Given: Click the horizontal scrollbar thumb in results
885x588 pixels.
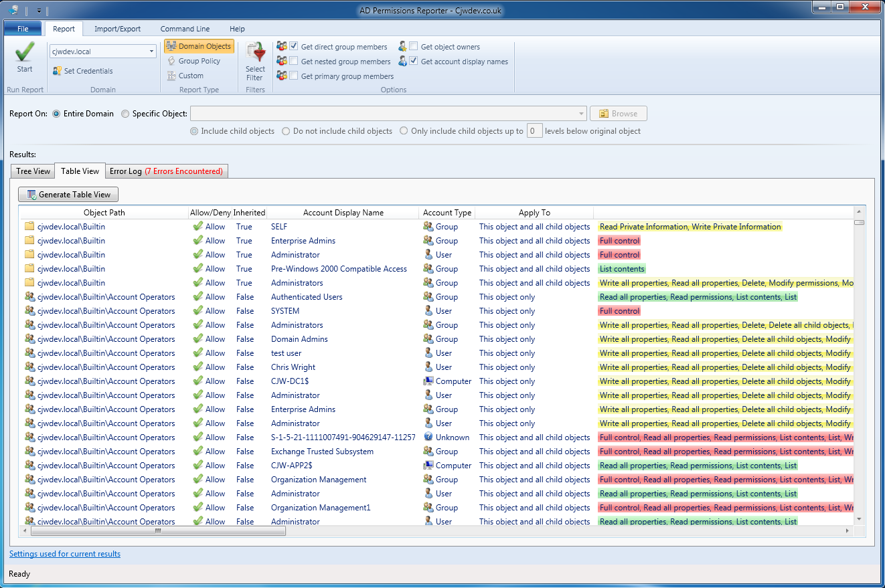Looking at the screenshot, I should coord(158,531).
